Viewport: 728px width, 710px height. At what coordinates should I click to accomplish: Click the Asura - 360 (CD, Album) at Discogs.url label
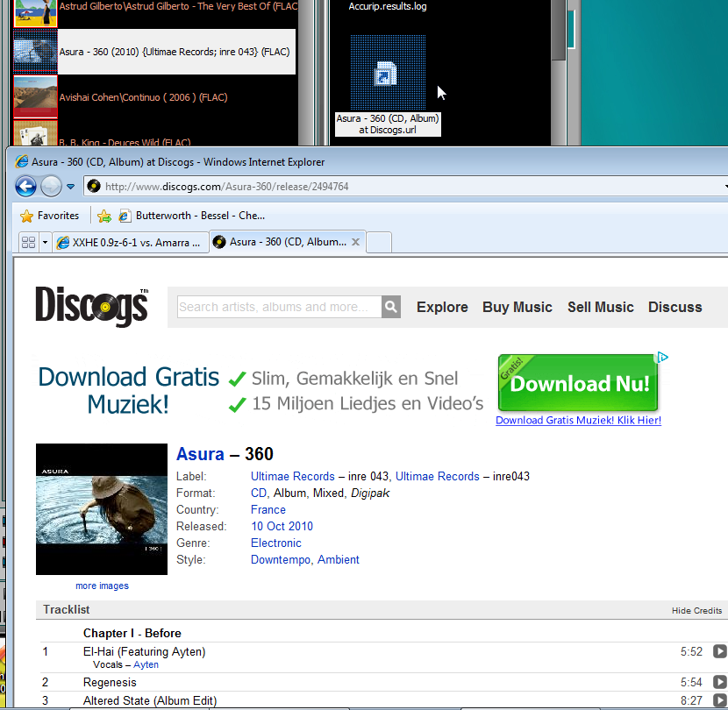[x=388, y=124]
